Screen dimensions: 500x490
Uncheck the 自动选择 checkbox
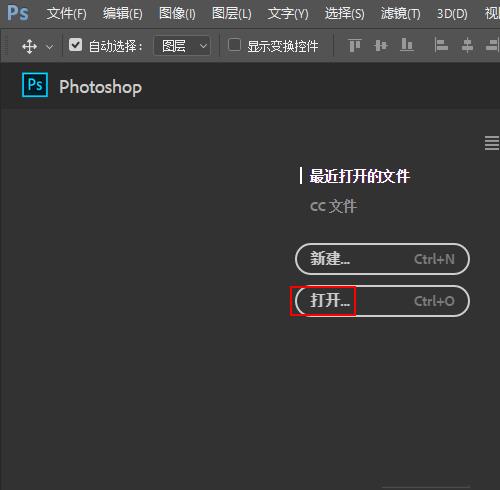(75, 45)
